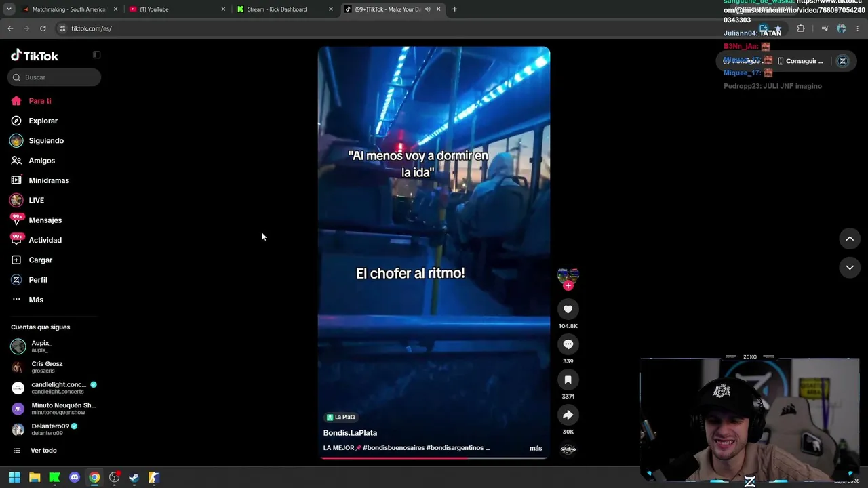This screenshot has height=488, width=868.
Task: Switch to Stream - Kick Dashboard tab
Action: tap(285, 9)
